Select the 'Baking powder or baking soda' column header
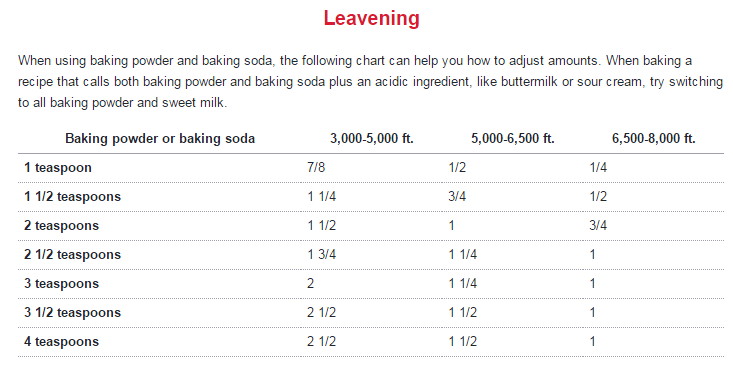This screenshot has height=369, width=733. (x=160, y=138)
